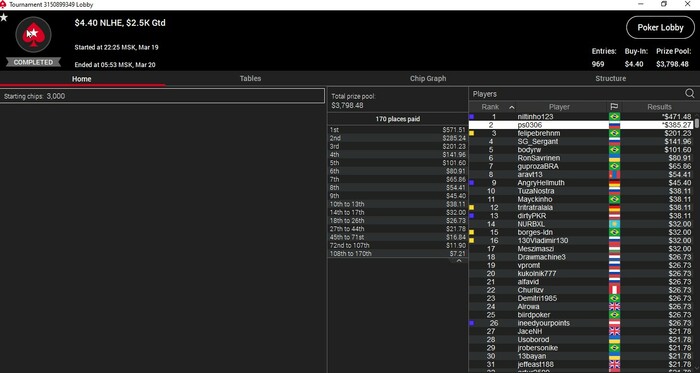Click the 1st place $571.51 payout row
Screen dimensions: 700x373
(x=397, y=130)
